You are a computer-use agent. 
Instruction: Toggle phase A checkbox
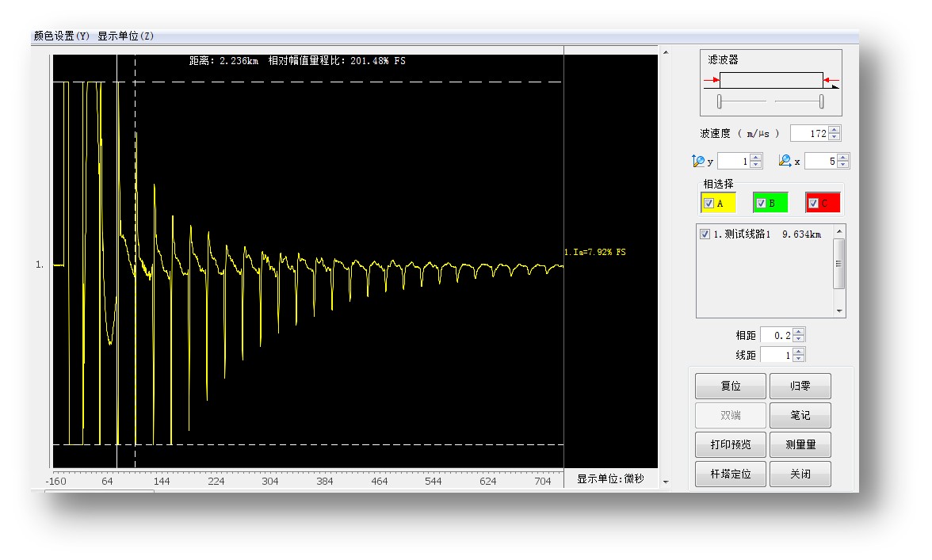click(709, 203)
